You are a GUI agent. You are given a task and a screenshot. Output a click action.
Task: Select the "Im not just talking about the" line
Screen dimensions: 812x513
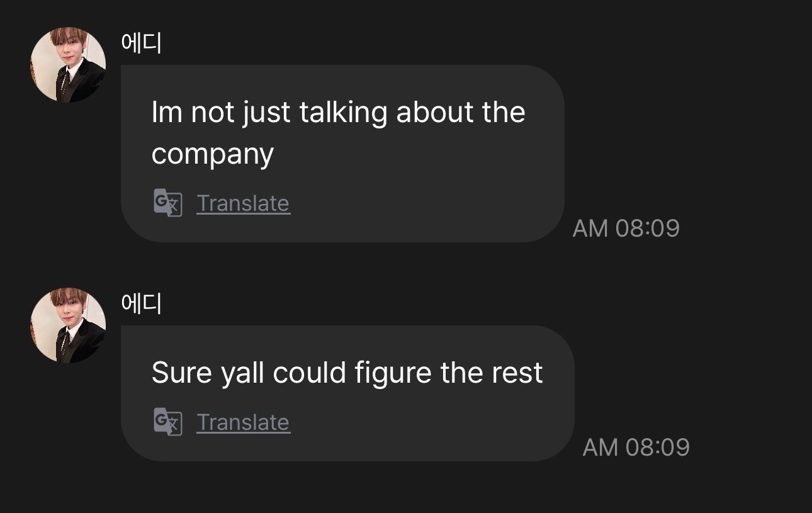(338, 113)
